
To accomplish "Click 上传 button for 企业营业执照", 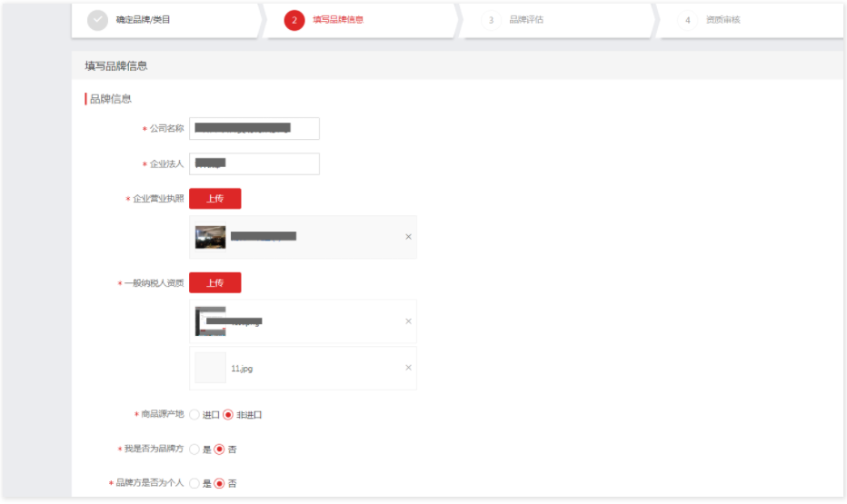I will pos(214,199).
